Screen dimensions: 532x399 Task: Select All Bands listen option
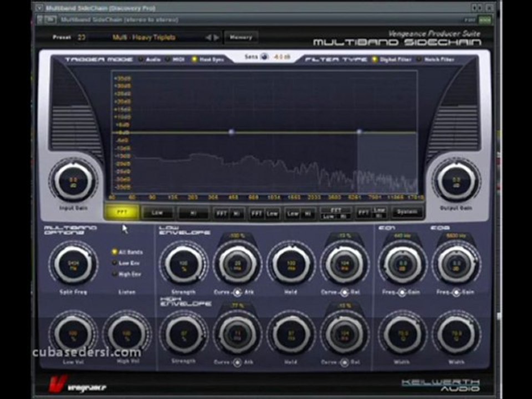tap(127, 252)
